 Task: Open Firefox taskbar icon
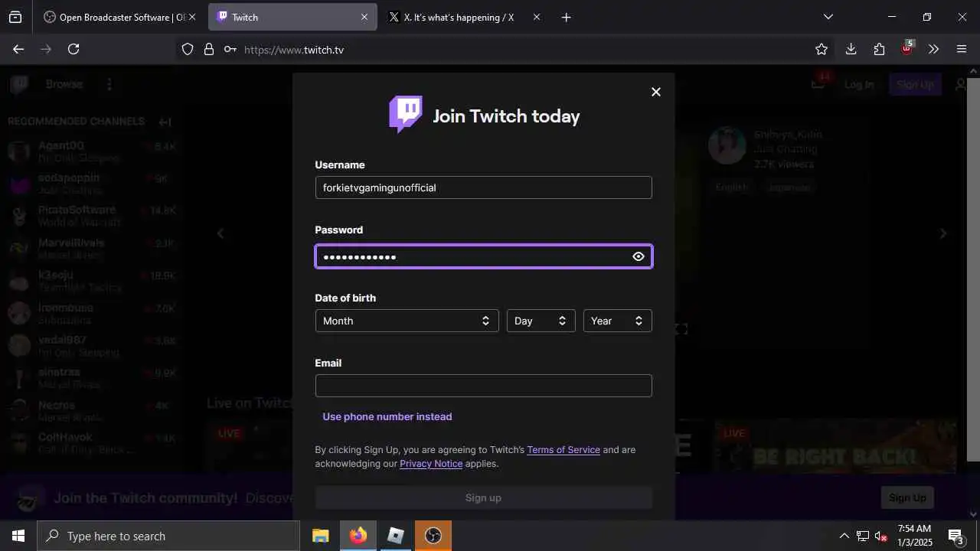click(358, 536)
